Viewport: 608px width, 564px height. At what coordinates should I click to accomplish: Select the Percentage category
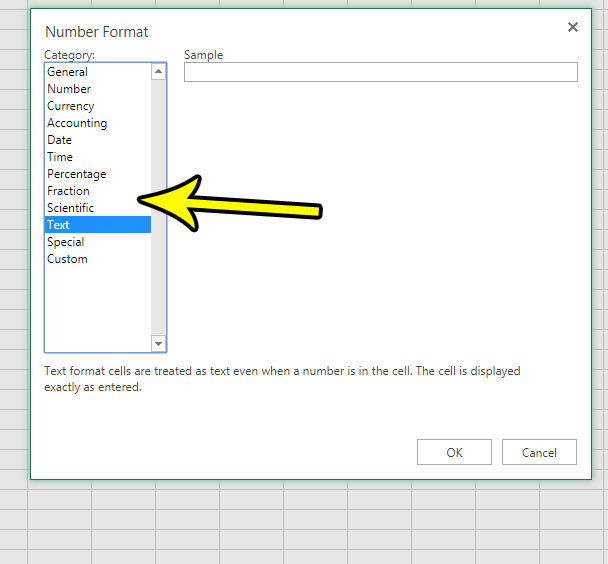click(x=98, y=174)
